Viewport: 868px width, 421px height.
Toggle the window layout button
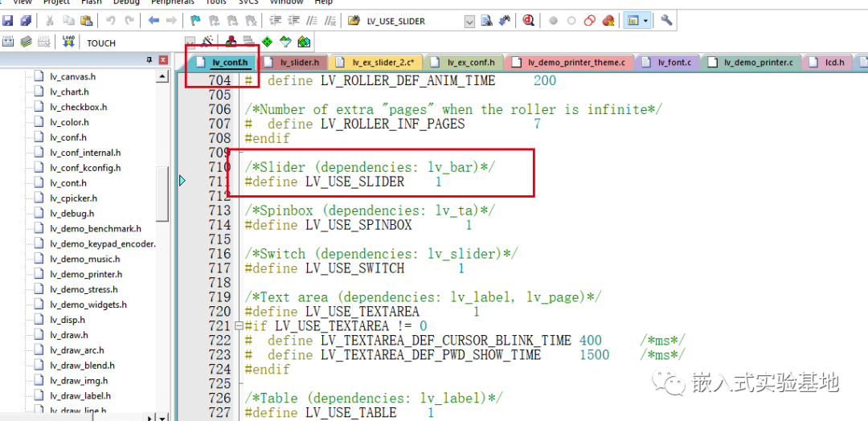pyautogui.click(x=632, y=21)
